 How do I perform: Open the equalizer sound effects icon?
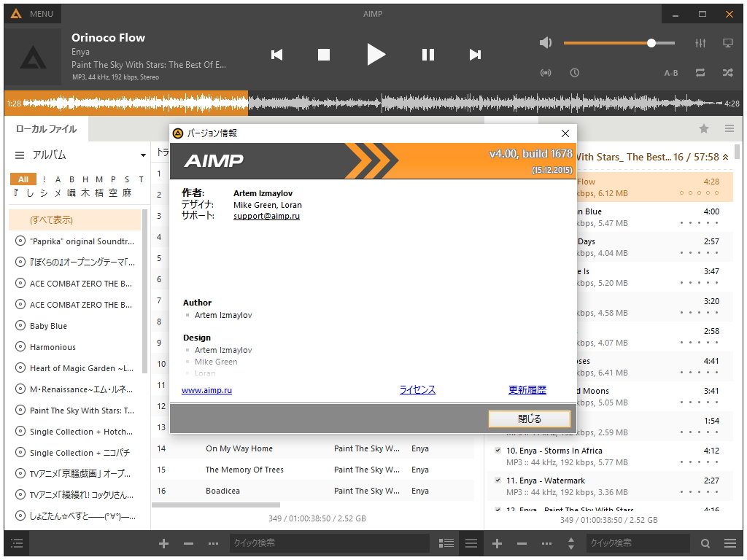coord(700,43)
